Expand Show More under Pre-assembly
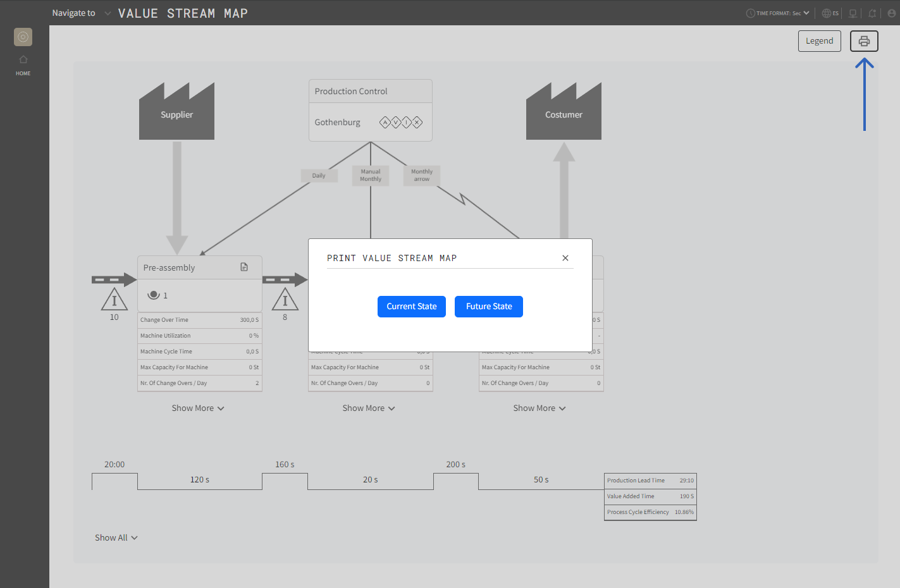This screenshot has width=900, height=588. point(197,408)
